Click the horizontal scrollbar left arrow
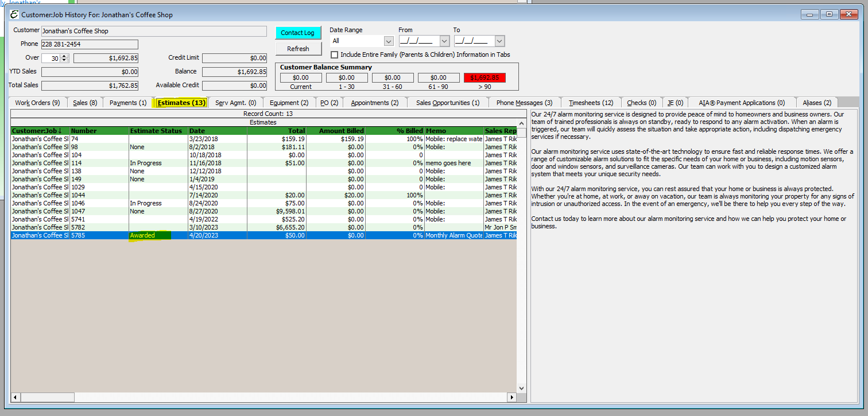Screen dimensions: 868x416 point(15,397)
